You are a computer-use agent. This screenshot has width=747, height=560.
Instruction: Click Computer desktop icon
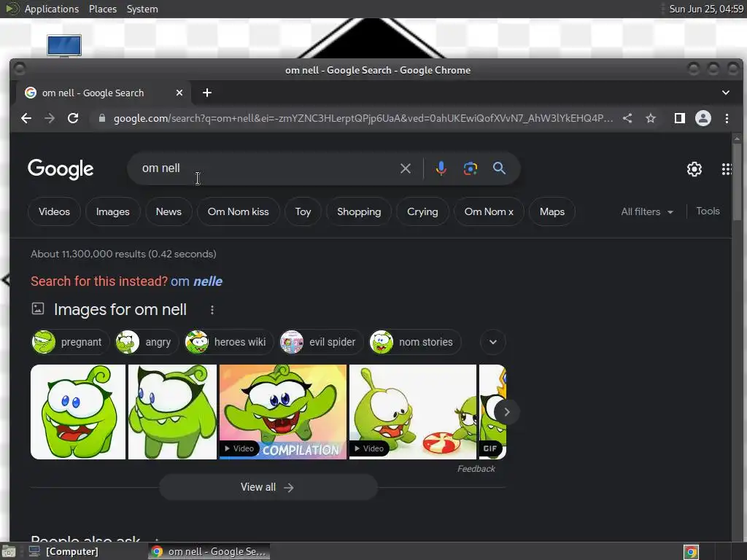64,46
